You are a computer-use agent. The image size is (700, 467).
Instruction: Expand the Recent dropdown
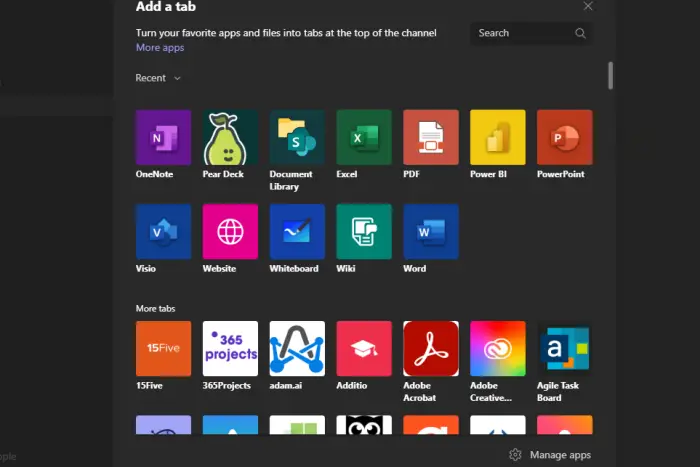[158, 78]
